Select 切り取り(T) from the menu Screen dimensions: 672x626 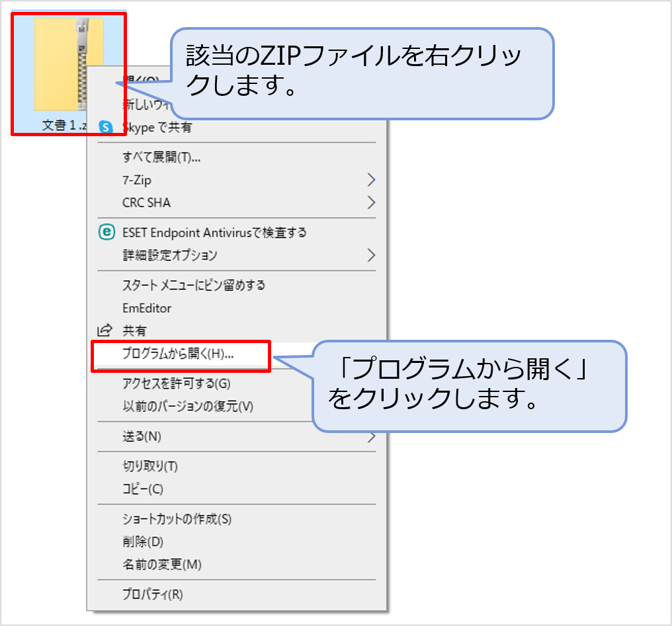click(150, 467)
